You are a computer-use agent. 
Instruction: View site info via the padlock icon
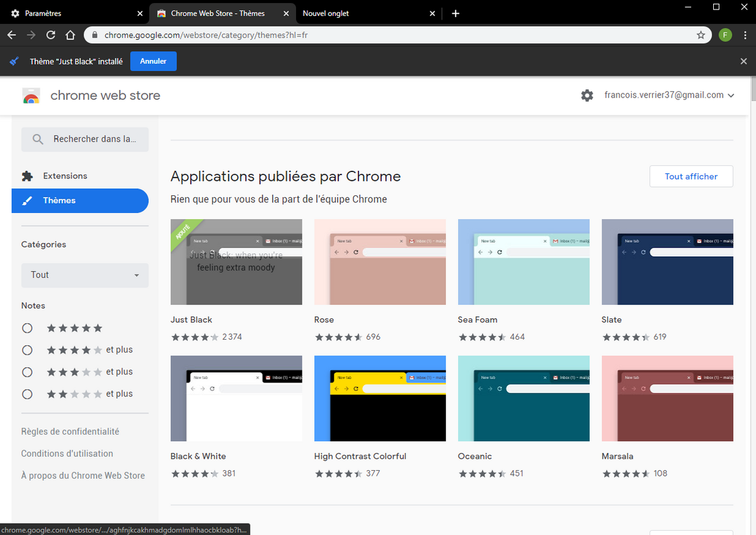point(94,35)
